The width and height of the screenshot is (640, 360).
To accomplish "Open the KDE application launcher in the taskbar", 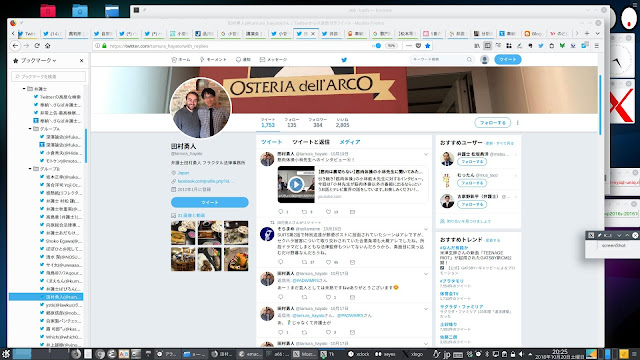I will tap(5, 354).
